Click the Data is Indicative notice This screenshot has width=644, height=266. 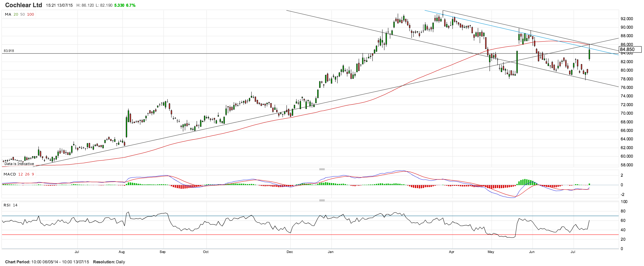(19, 164)
